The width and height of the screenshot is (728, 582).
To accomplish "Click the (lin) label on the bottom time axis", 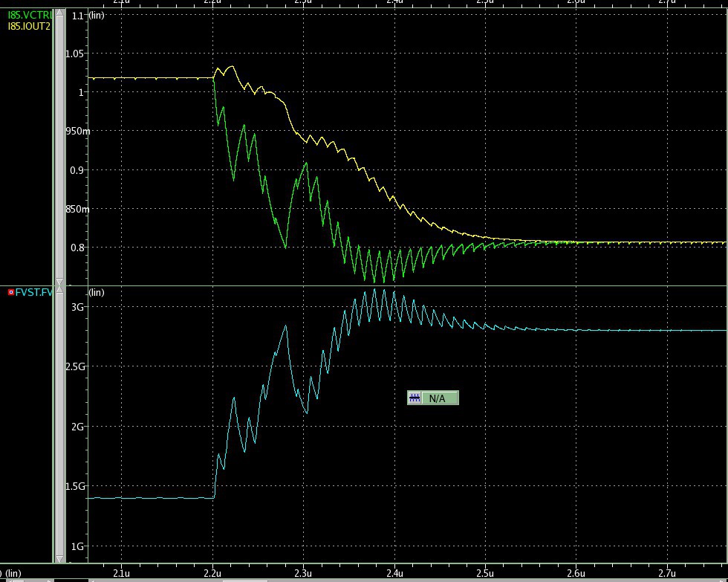I will [x=13, y=574].
